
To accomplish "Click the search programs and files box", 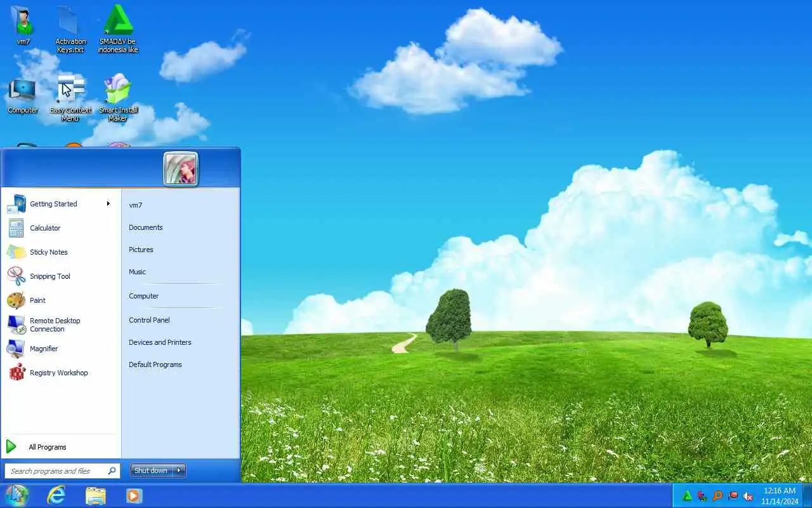I will click(x=62, y=471).
